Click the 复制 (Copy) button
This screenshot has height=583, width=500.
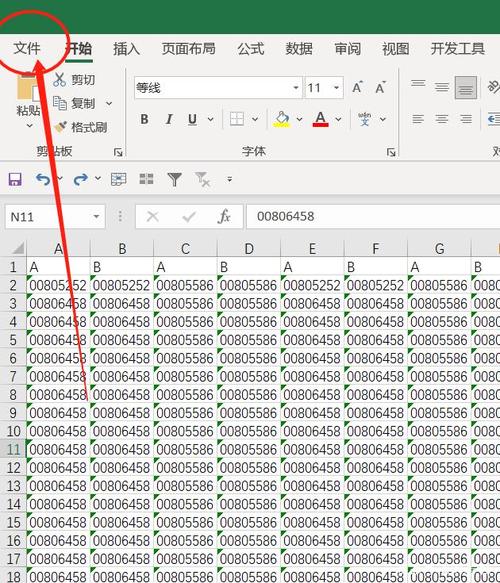click(x=74, y=103)
